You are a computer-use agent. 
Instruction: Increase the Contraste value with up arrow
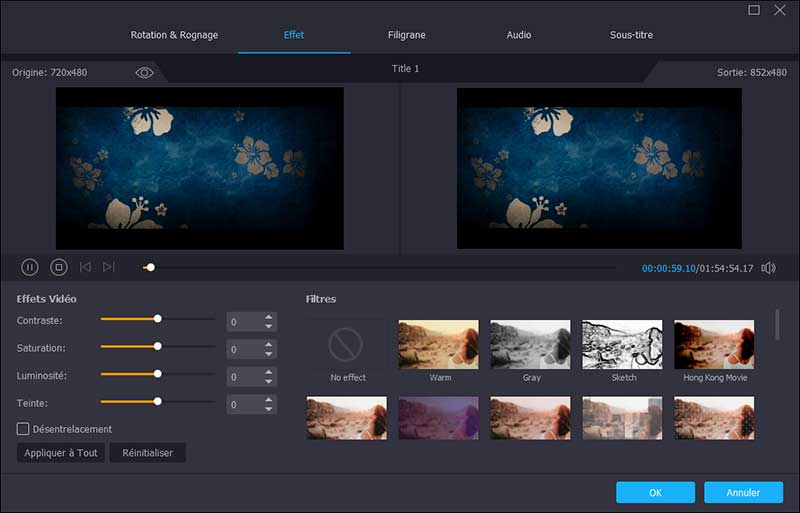pyautogui.click(x=268, y=317)
